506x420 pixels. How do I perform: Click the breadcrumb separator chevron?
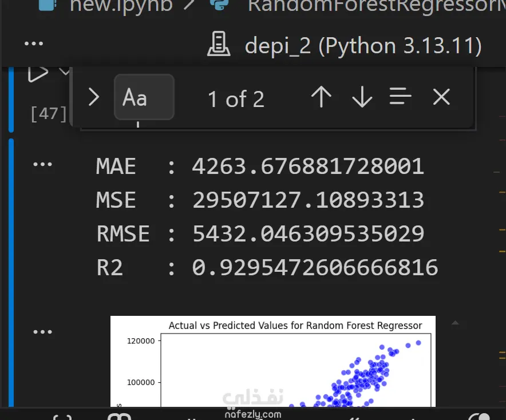pos(189,5)
